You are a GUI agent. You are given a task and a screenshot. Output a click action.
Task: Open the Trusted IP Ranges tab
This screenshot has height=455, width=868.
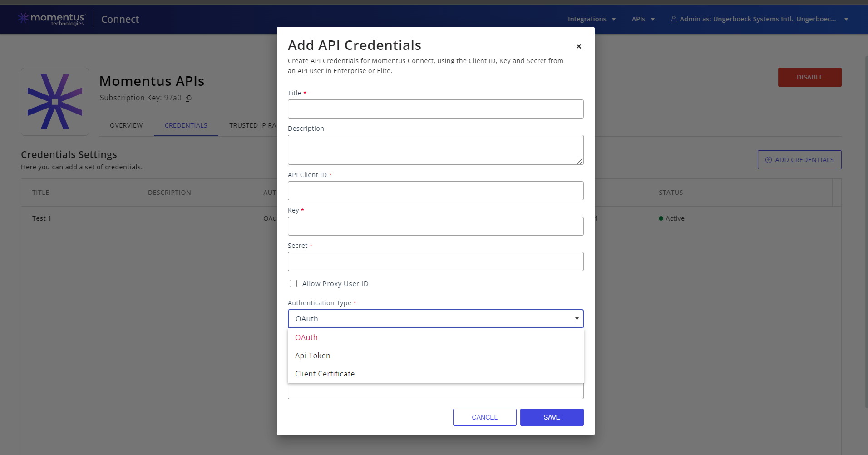tap(252, 125)
